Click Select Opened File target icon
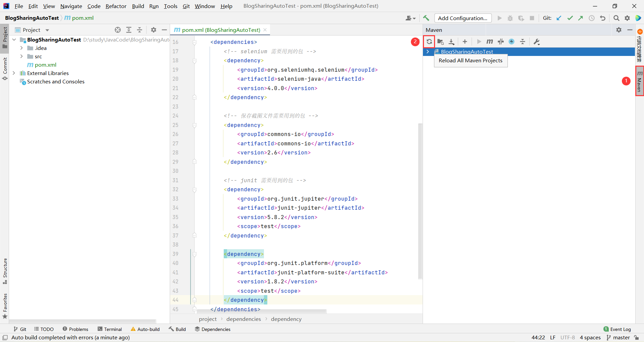 click(118, 30)
